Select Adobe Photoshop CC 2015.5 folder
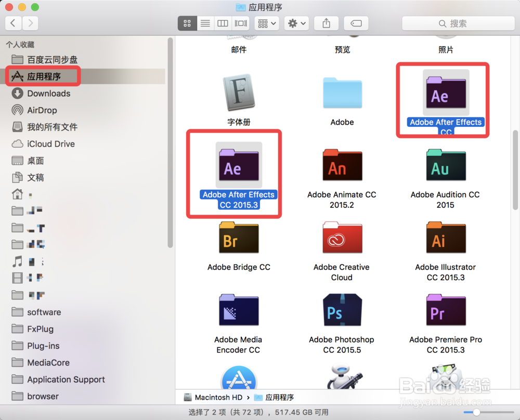 (342, 310)
